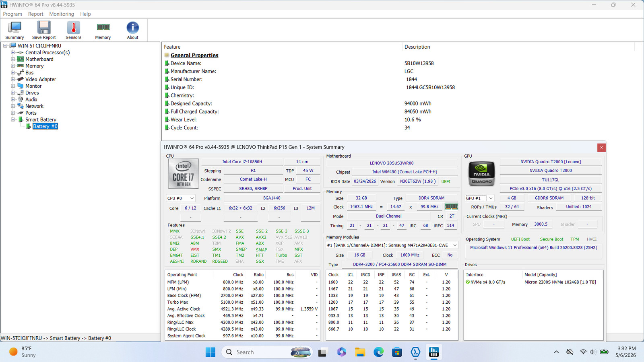Click the Description column header

coord(519,47)
